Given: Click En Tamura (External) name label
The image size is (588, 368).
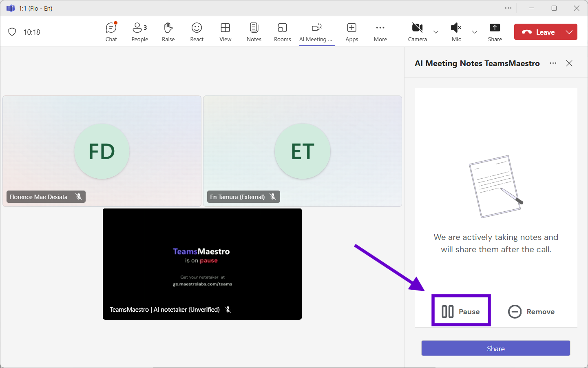Looking at the screenshot, I should tap(237, 197).
